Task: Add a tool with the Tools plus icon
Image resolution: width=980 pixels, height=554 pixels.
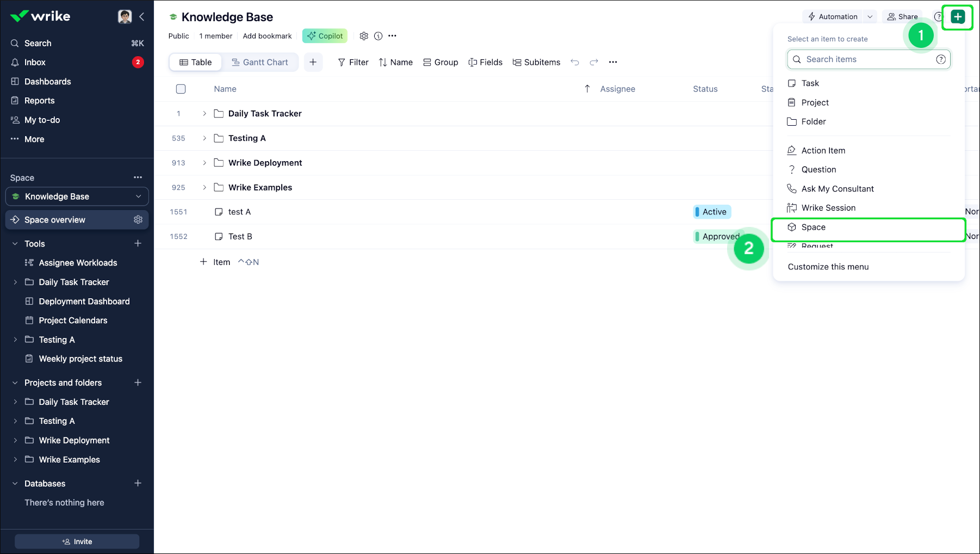Action: 138,243
